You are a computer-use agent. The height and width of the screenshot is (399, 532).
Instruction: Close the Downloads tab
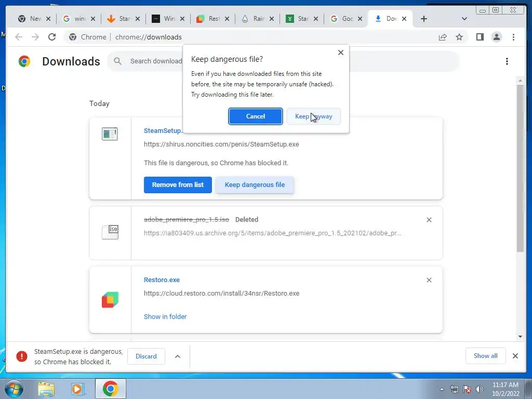click(x=404, y=19)
